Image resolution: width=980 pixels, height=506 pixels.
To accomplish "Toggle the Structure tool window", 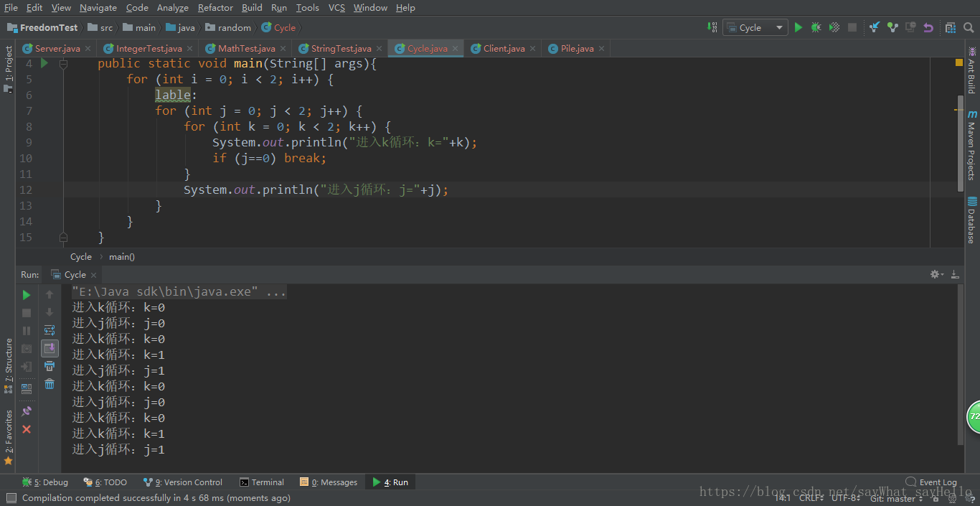I will pyautogui.click(x=8, y=366).
